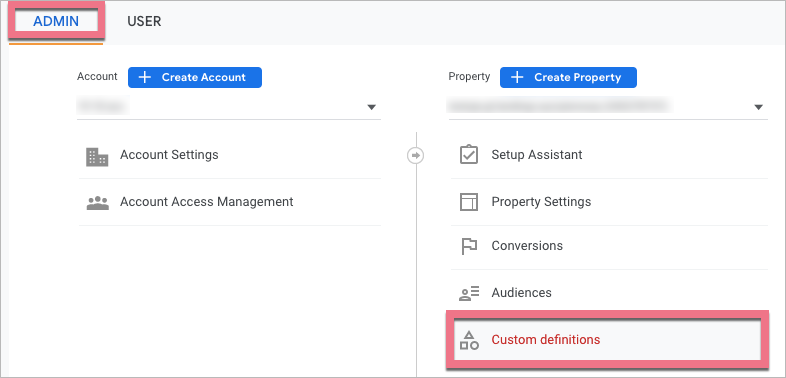Click the plus icon in Create Property

click(x=516, y=77)
